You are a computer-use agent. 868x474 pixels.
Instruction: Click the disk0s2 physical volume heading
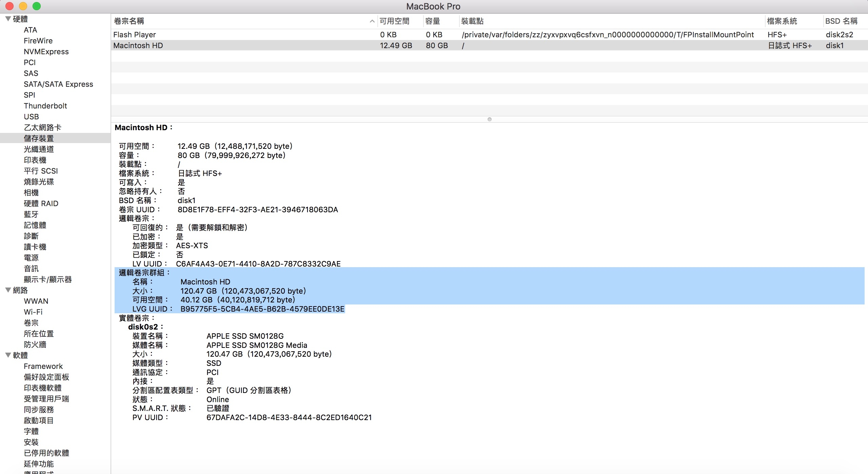click(x=145, y=327)
